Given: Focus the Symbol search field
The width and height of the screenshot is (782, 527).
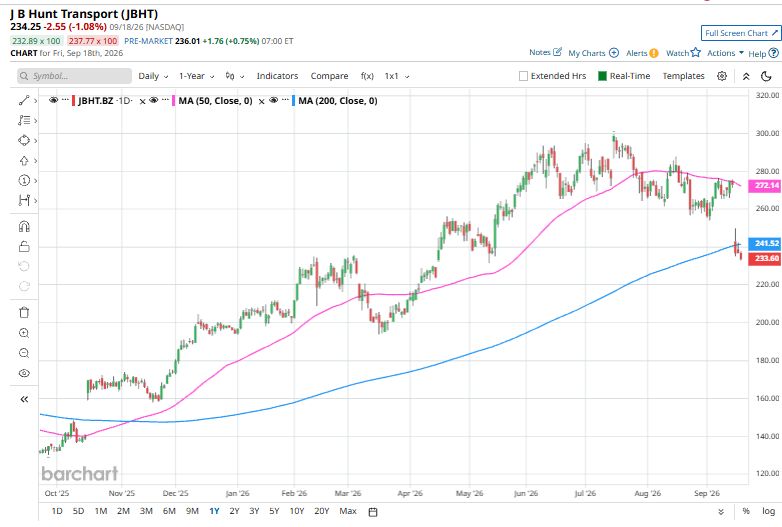Looking at the screenshot, I should tap(74, 76).
